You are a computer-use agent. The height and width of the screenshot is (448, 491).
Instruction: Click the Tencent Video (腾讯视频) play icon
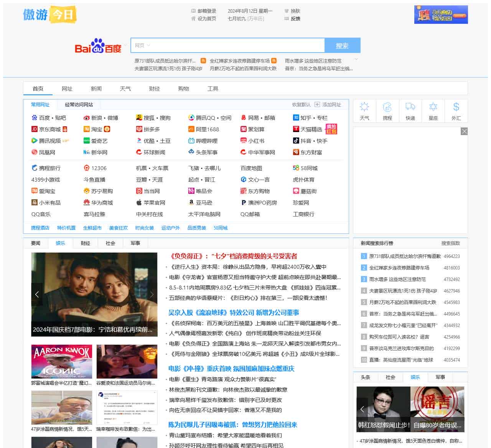35,141
